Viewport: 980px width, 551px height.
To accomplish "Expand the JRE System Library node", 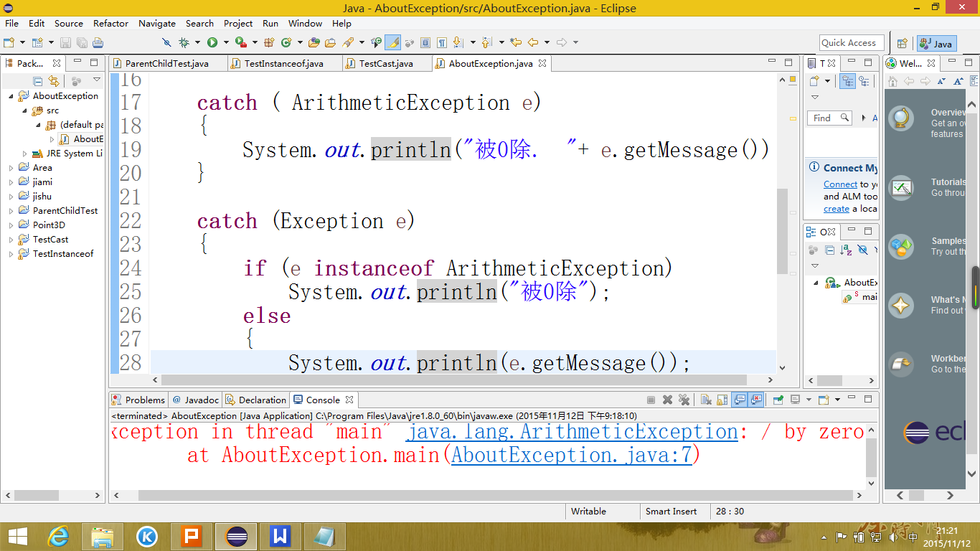I will pos(25,154).
